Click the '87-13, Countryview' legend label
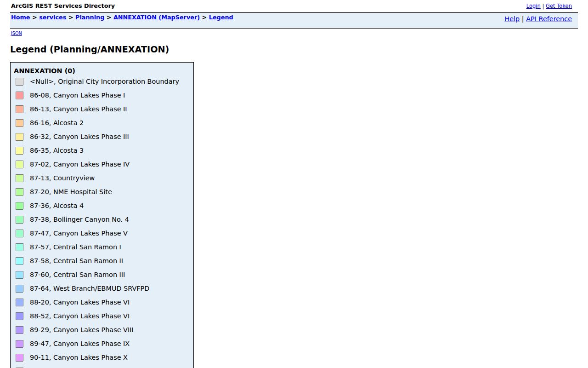 click(x=62, y=178)
